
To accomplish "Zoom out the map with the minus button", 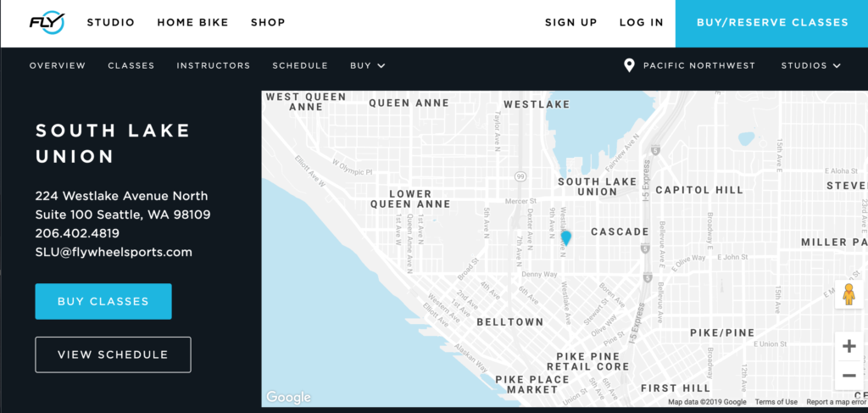I will pyautogui.click(x=849, y=376).
